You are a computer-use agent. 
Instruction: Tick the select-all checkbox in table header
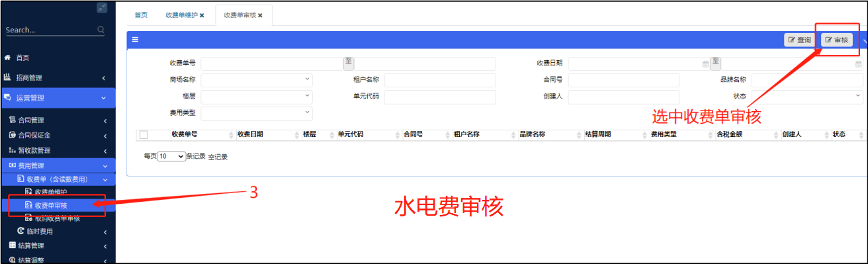[144, 135]
